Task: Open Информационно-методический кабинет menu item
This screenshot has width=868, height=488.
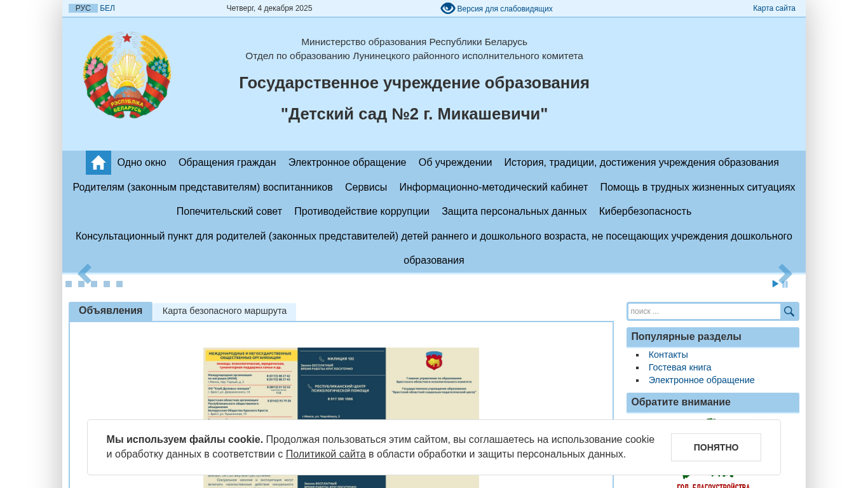Action: [x=494, y=187]
